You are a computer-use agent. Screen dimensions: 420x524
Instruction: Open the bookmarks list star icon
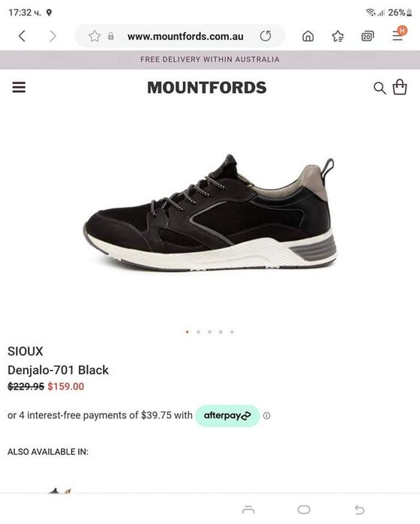(x=337, y=36)
